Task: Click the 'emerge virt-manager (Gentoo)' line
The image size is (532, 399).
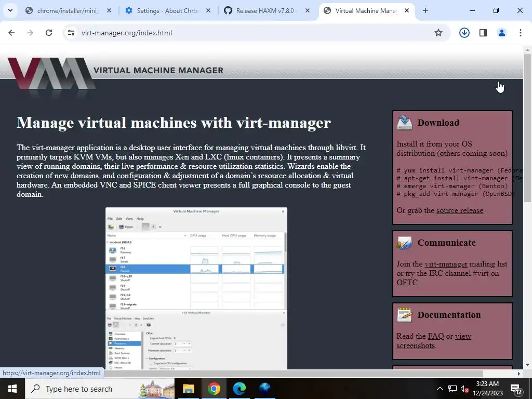Action: click(x=452, y=186)
